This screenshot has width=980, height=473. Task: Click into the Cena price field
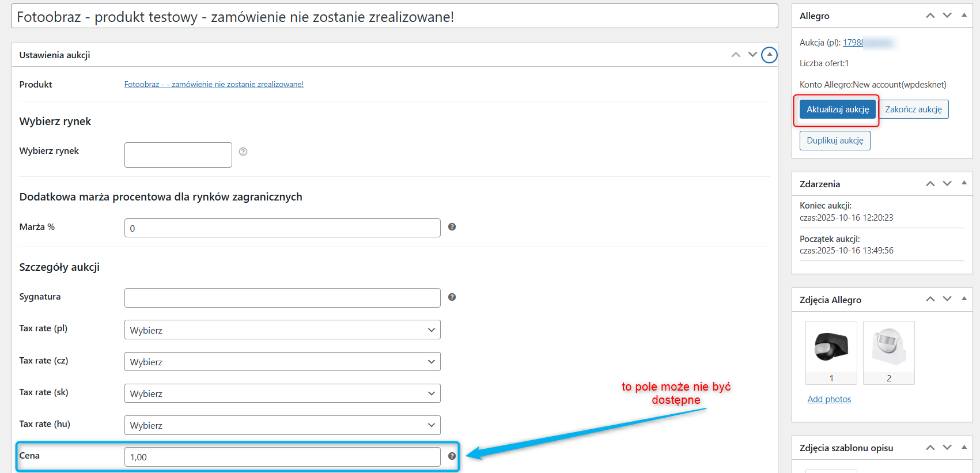[282, 457]
